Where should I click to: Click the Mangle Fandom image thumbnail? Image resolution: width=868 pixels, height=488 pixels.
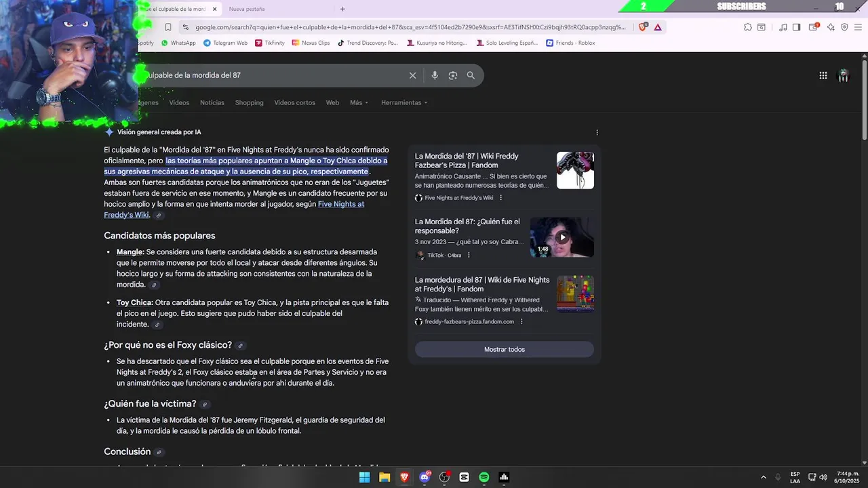[575, 170]
